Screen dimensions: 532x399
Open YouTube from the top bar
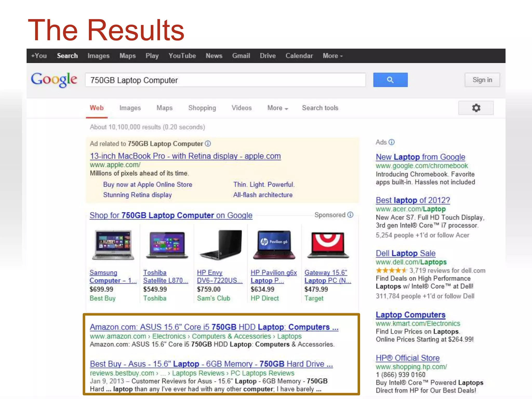coord(182,56)
